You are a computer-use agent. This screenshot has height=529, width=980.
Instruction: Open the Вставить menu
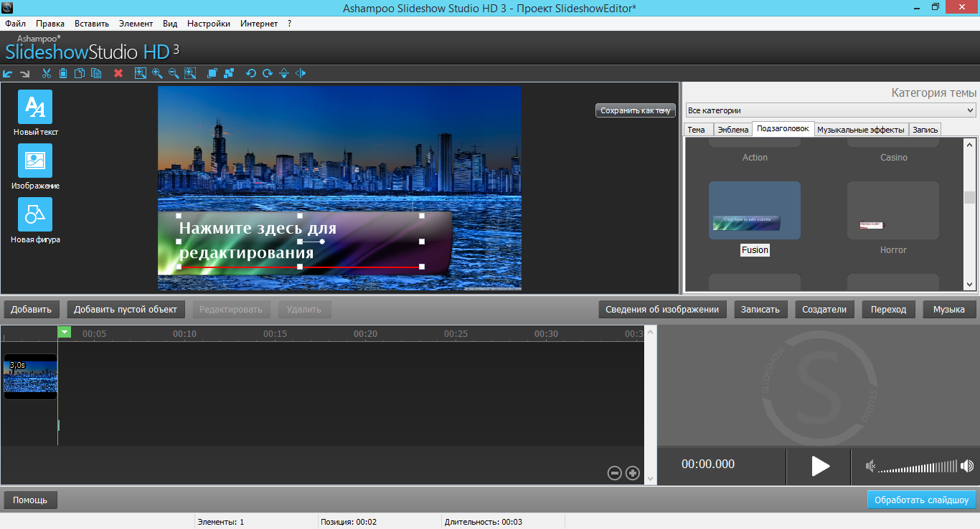(92, 24)
